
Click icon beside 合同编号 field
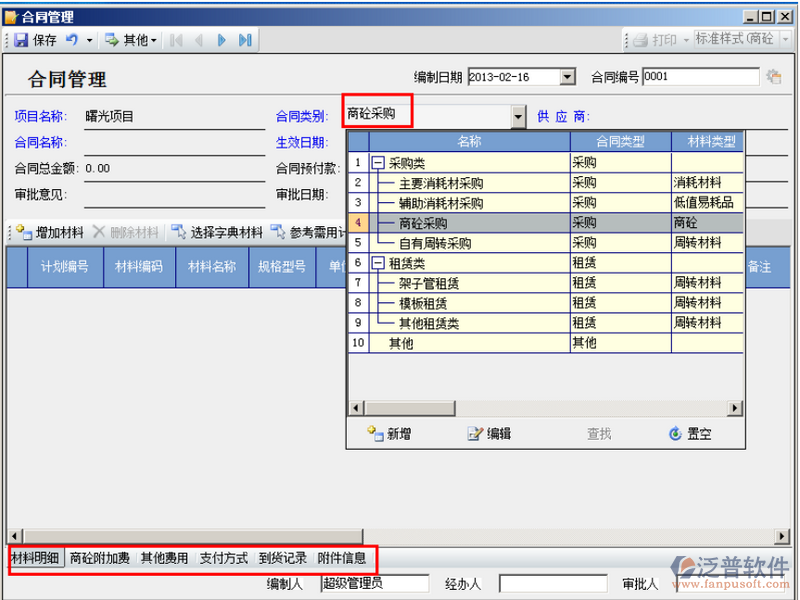point(773,77)
